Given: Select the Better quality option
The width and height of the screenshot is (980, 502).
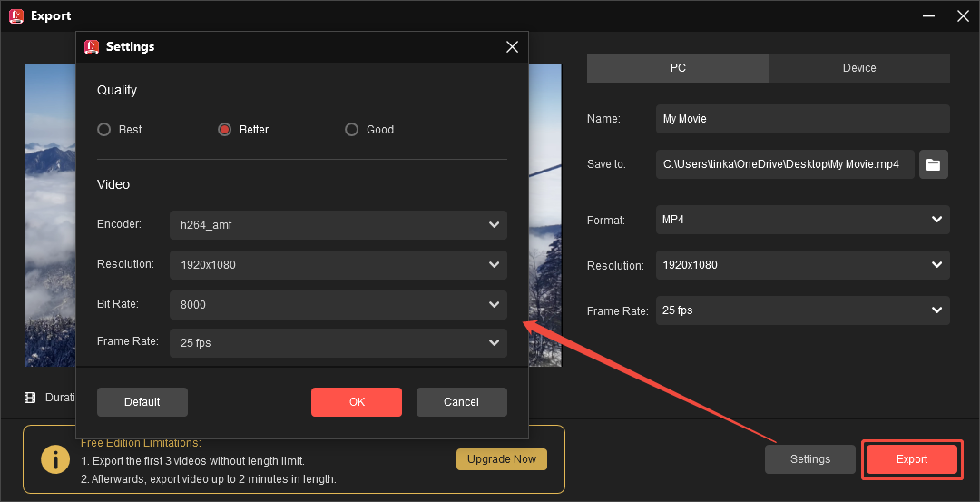Looking at the screenshot, I should (x=224, y=130).
